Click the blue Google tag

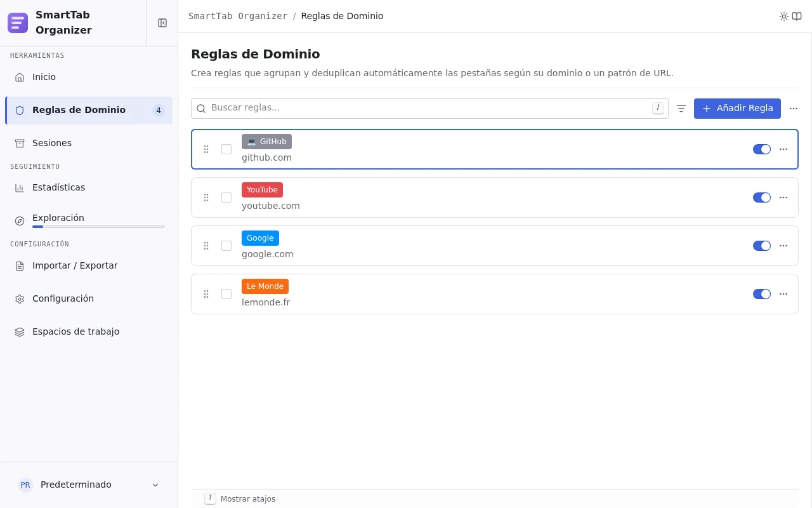260,238
